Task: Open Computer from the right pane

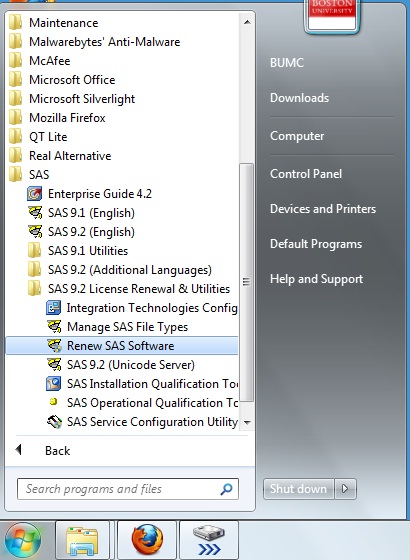Action: point(297,136)
